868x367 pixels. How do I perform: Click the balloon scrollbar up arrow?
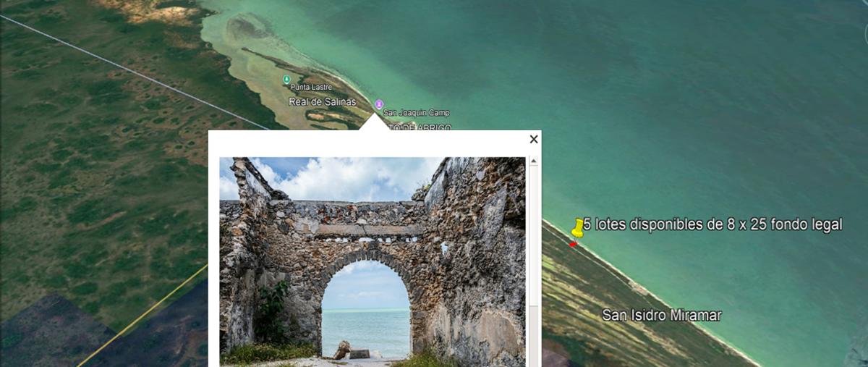point(534,161)
